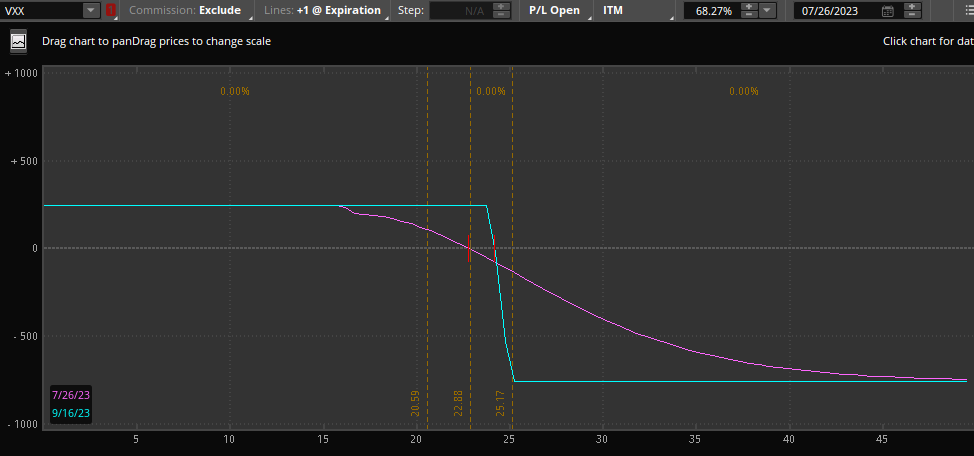Open the calendar date picker icon
The width and height of the screenshot is (974, 456).
888,11
